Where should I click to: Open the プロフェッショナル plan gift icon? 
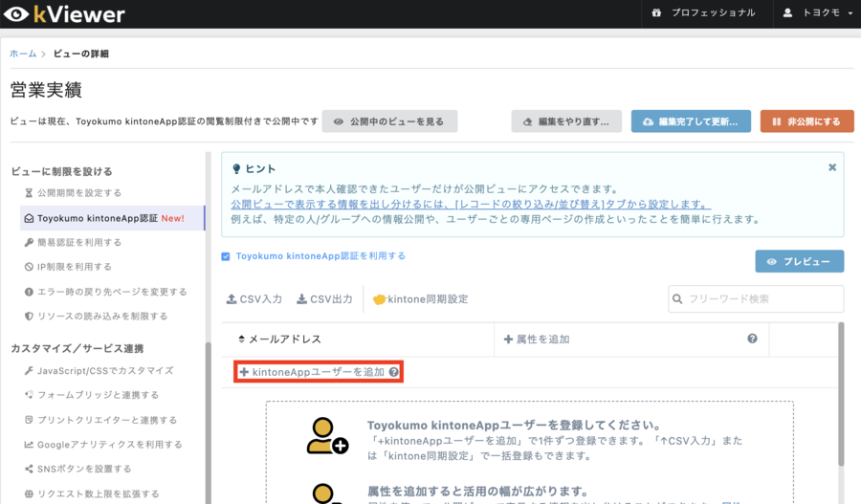pos(656,12)
